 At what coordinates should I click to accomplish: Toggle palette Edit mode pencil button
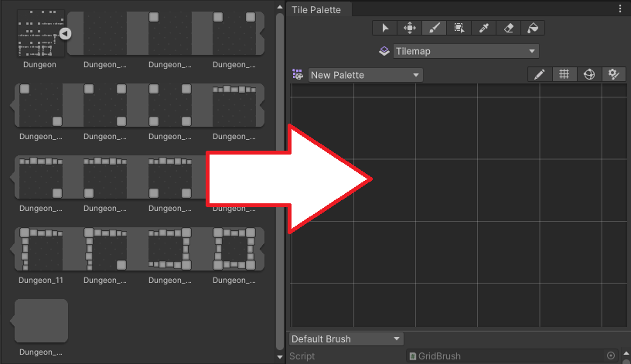540,75
